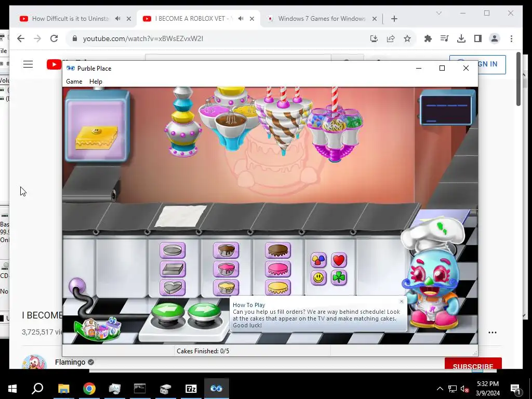Viewport: 532px width, 399px height.
Task: Choose the strawberry pink batter bowl
Action: [226, 269]
